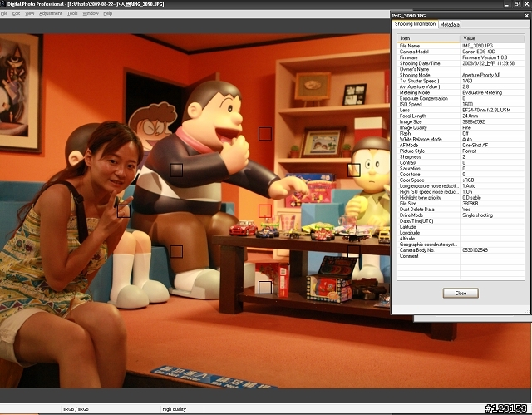Open the Help menu
This screenshot has width=532, height=415.
pos(107,13)
